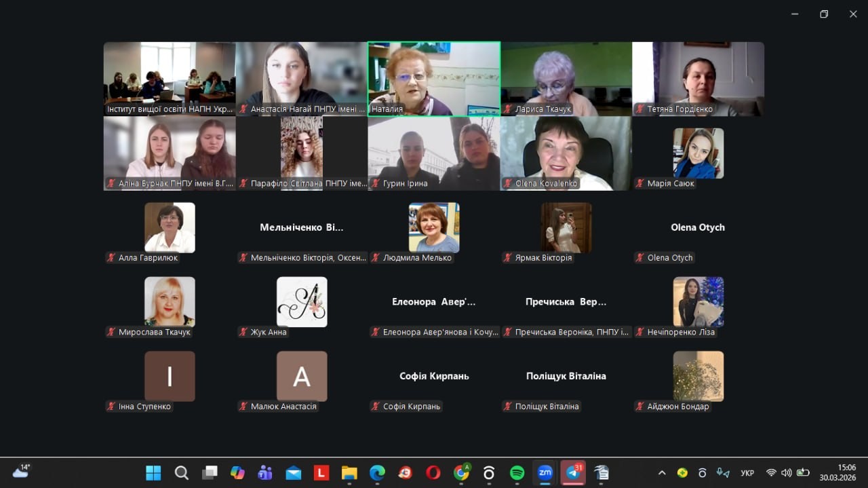Image resolution: width=868 pixels, height=488 pixels.
Task: Select Жук Анна's participant tile
Action: click(x=302, y=302)
